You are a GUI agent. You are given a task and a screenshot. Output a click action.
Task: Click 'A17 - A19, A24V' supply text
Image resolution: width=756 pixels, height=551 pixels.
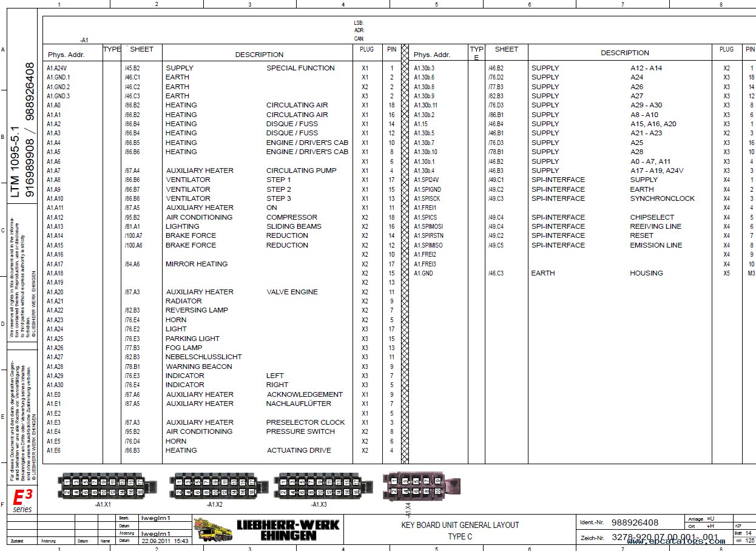tap(656, 171)
